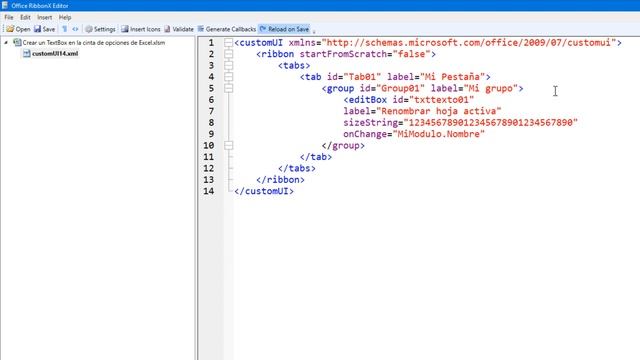
Task: Click the "Renombrar hoja activa" label text
Action: pyautogui.click(x=439, y=111)
